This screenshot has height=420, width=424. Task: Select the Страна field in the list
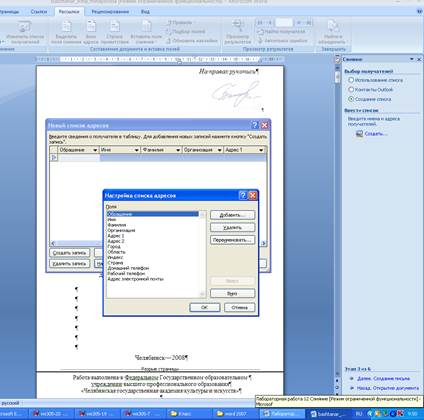115,262
